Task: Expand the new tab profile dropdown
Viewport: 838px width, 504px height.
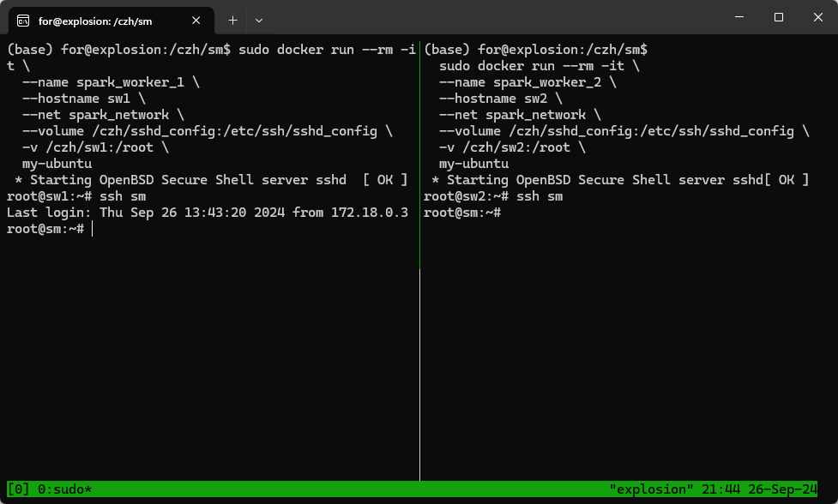Action: (x=259, y=21)
